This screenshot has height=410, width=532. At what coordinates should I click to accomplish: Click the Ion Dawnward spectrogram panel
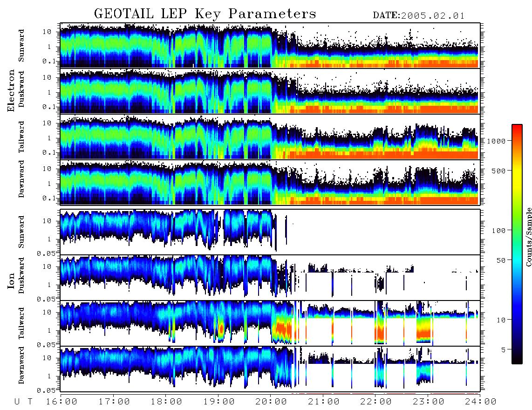[x=270, y=369]
